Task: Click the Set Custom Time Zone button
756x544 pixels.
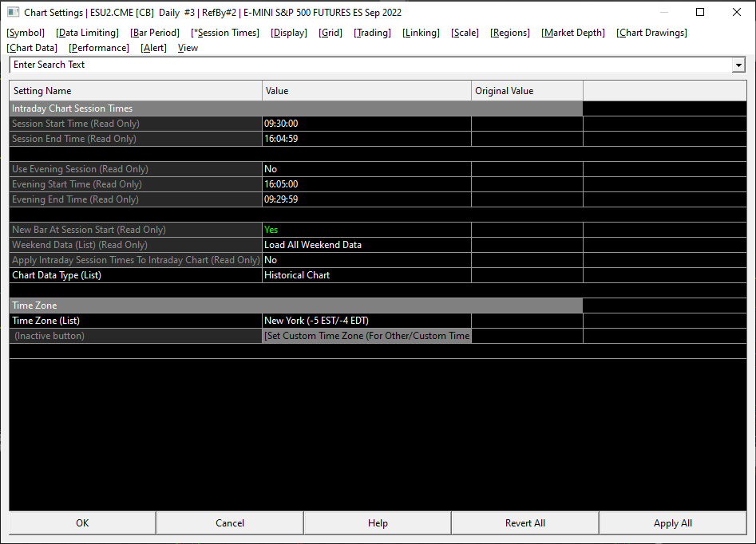Action: point(366,336)
